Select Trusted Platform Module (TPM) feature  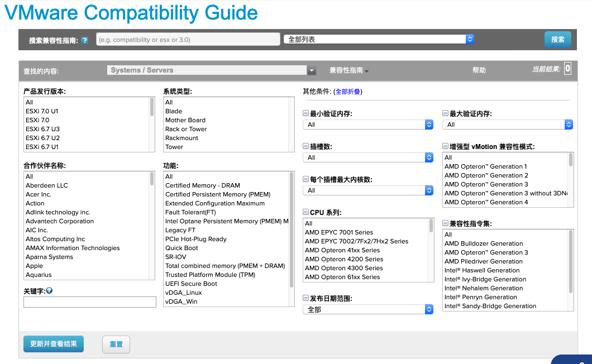click(x=211, y=275)
